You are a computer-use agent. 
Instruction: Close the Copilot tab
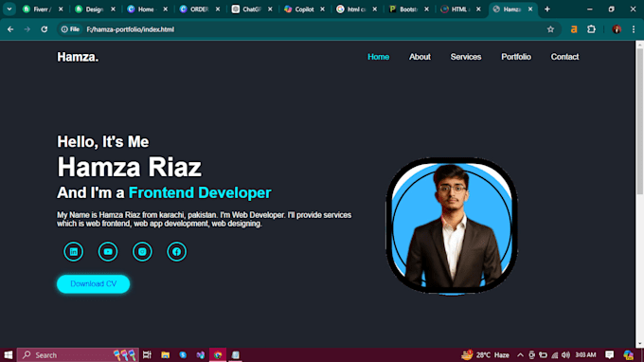coord(322,9)
